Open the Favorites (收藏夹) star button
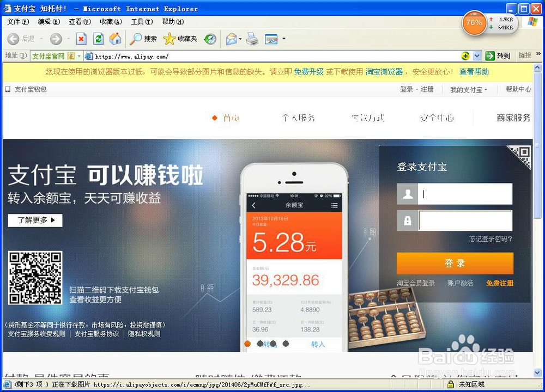 (180, 39)
